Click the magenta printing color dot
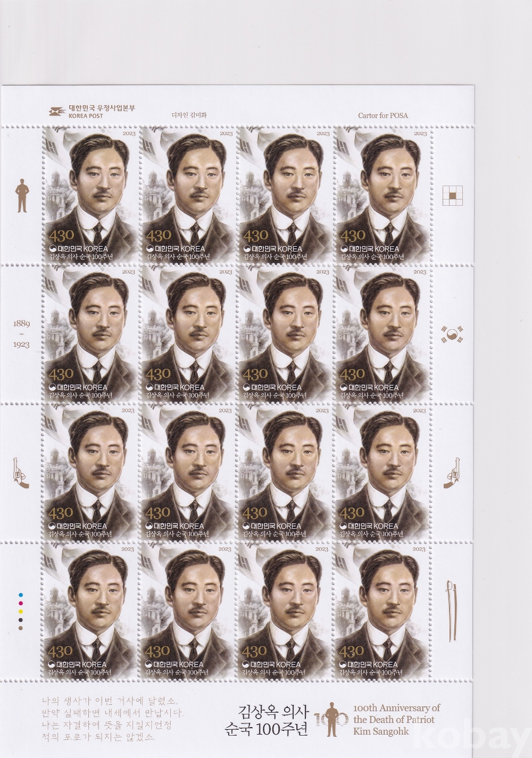This screenshot has height=758, width=532. [21, 603]
